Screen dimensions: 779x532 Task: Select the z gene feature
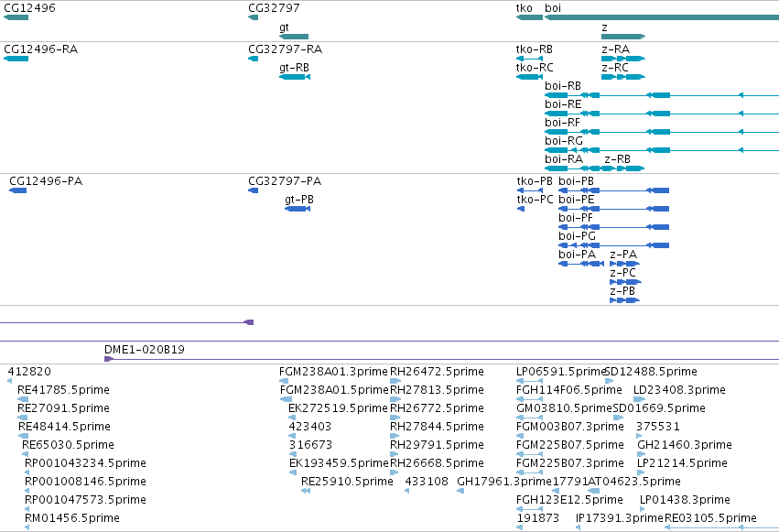[623, 37]
